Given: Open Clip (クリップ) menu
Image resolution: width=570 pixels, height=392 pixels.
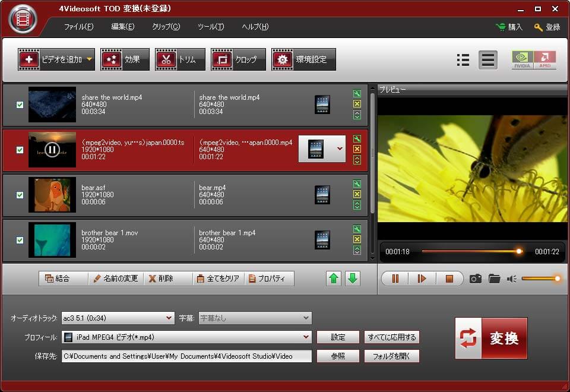Looking at the screenshot, I should [166, 27].
